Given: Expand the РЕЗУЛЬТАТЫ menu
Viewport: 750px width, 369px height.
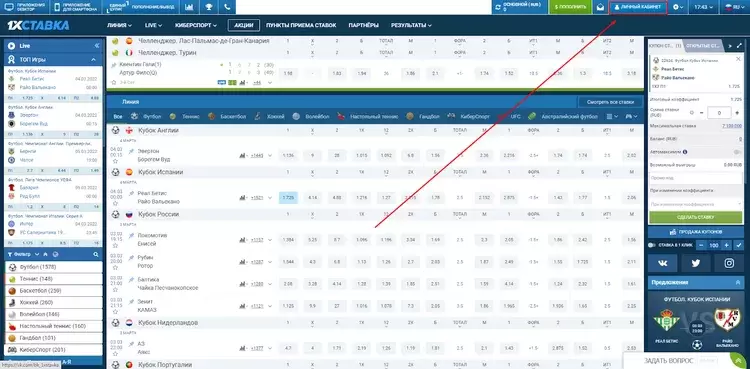Looking at the screenshot, I should (411, 25).
